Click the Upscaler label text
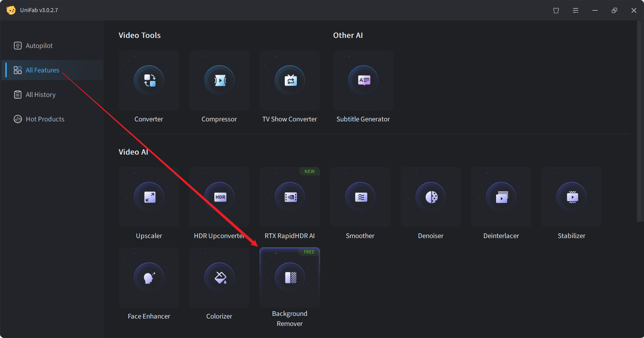The image size is (644, 338). [x=149, y=236]
